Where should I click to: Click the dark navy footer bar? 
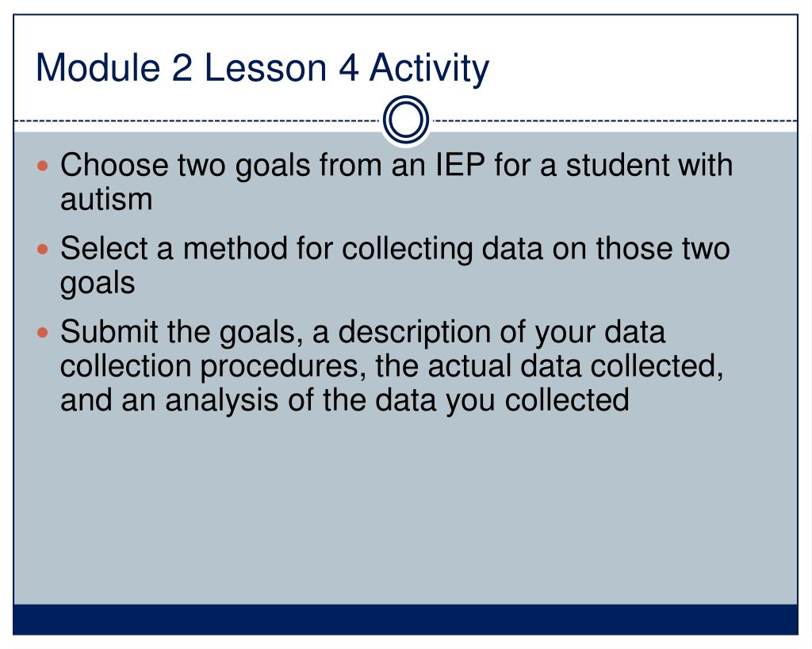pos(405,619)
